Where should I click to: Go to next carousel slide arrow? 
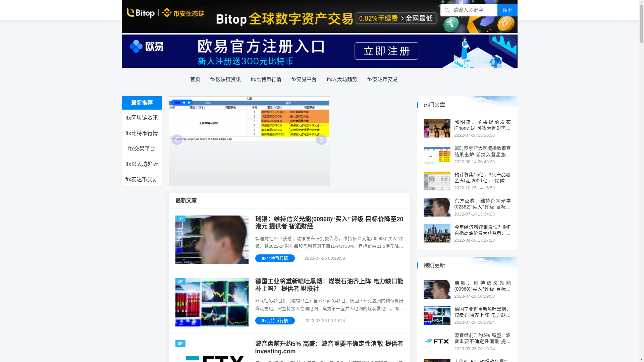tap(321, 139)
